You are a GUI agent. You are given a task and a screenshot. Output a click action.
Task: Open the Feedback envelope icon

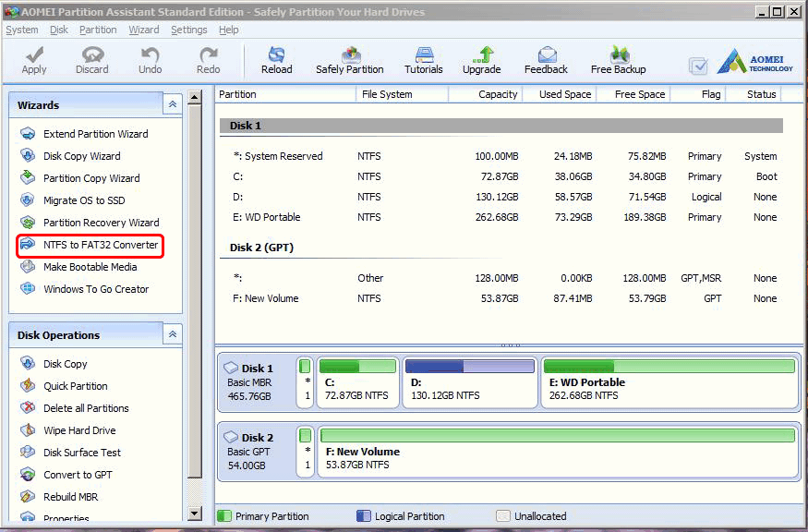547,54
